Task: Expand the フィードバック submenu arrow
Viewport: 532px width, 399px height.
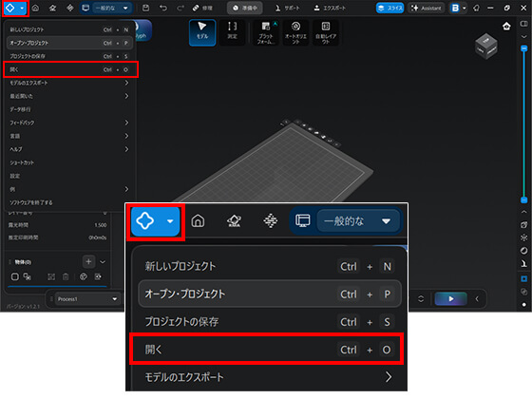Action: pos(126,123)
